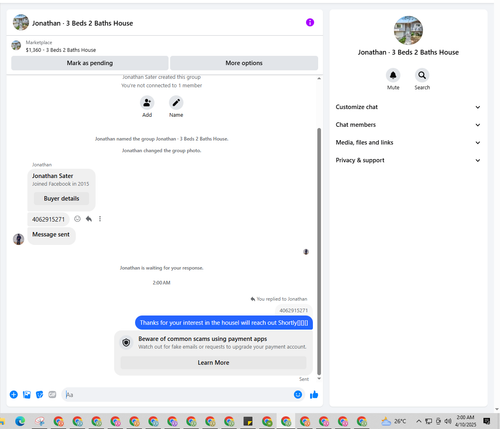Reply to 4062915271 message arrow icon
Screen dimensions: 500x429
pos(89,219)
